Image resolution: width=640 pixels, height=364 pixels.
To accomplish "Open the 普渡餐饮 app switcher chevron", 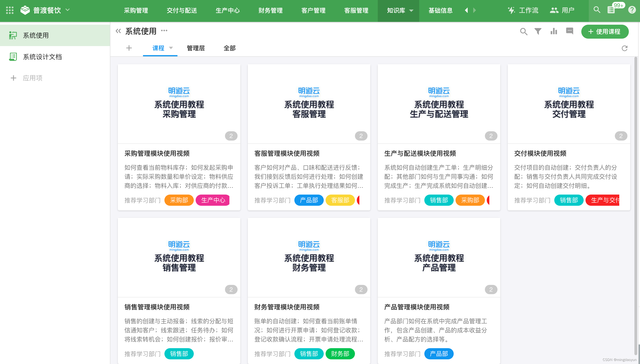I will 67,10.
